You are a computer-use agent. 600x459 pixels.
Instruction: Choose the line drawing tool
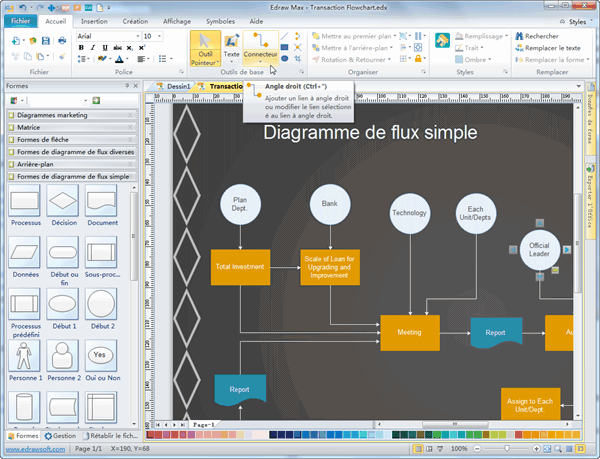284,36
